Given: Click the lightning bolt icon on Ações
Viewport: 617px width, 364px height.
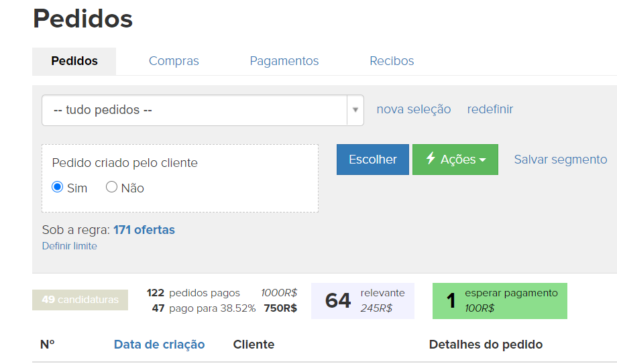Looking at the screenshot, I should [x=431, y=160].
